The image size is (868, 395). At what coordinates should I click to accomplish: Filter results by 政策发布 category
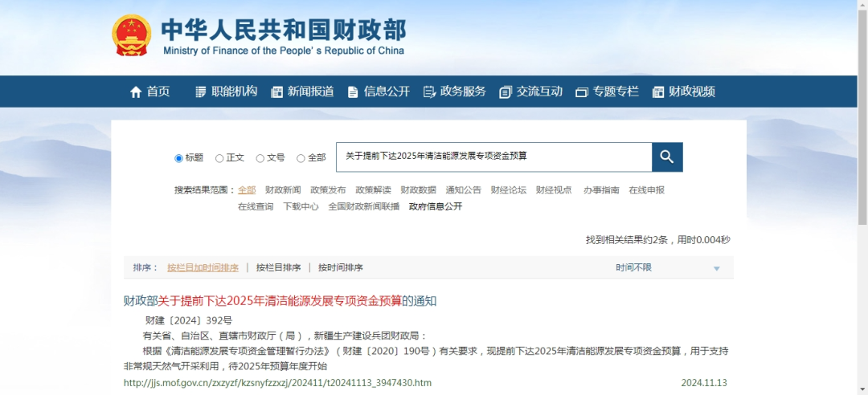pos(328,190)
